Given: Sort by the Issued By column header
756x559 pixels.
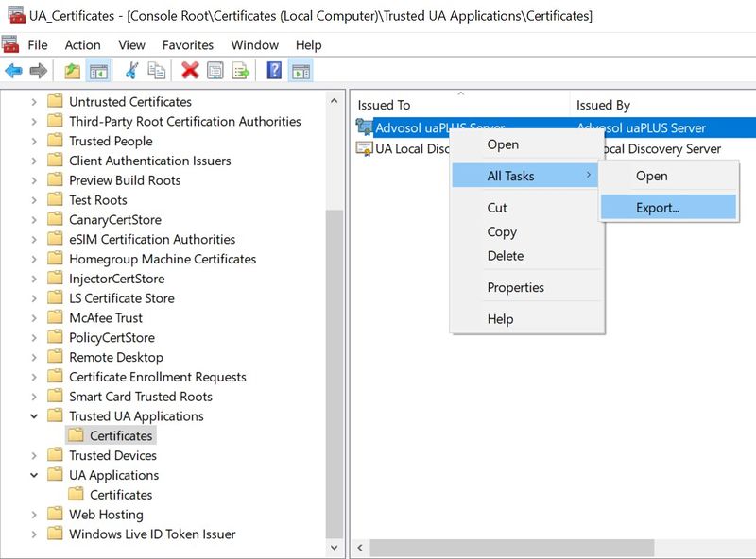Looking at the screenshot, I should (603, 105).
